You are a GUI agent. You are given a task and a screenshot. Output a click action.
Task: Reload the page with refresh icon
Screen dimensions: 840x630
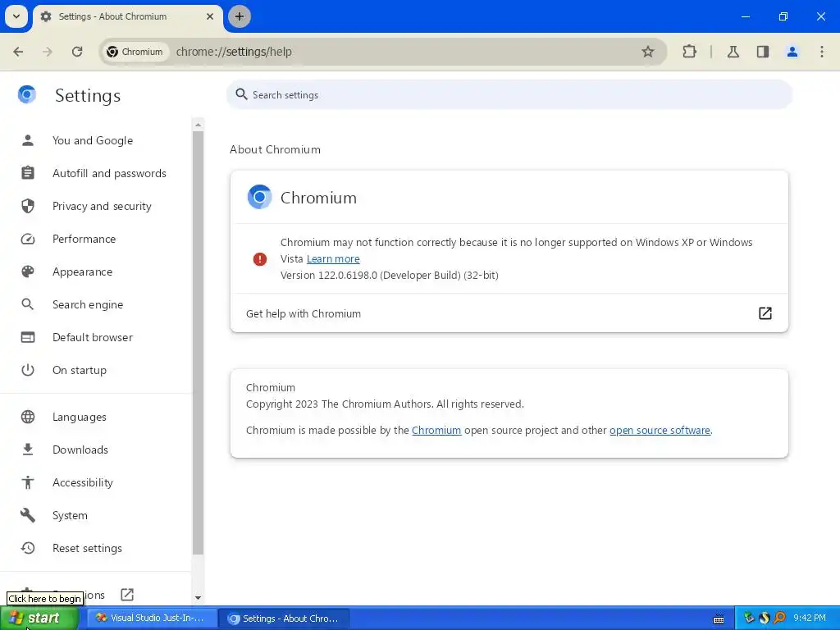click(x=77, y=52)
